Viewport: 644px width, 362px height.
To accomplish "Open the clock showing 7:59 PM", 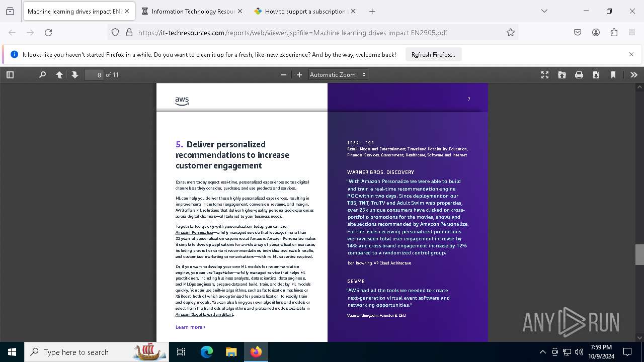I will coord(601,352).
